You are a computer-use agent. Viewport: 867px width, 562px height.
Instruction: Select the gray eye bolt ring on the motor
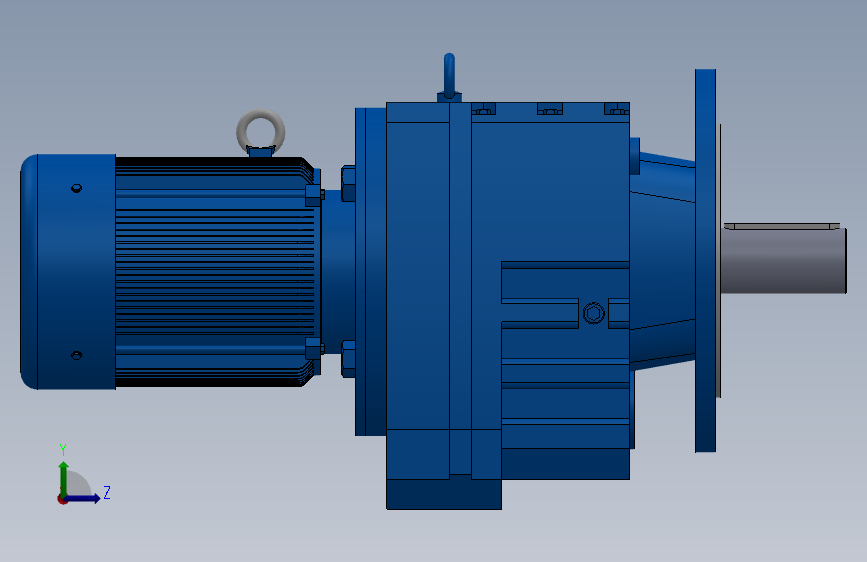tap(260, 131)
